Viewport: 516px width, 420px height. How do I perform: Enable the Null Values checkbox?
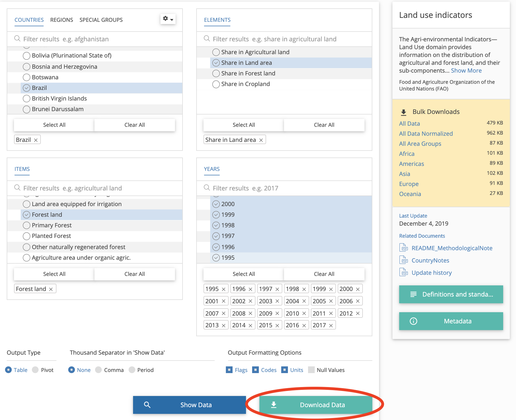pos(311,370)
